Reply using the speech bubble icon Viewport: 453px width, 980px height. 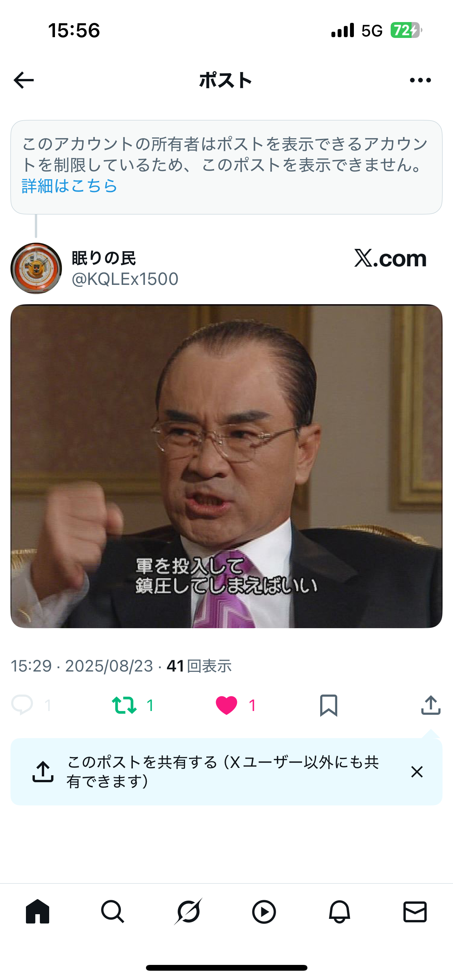[22, 705]
